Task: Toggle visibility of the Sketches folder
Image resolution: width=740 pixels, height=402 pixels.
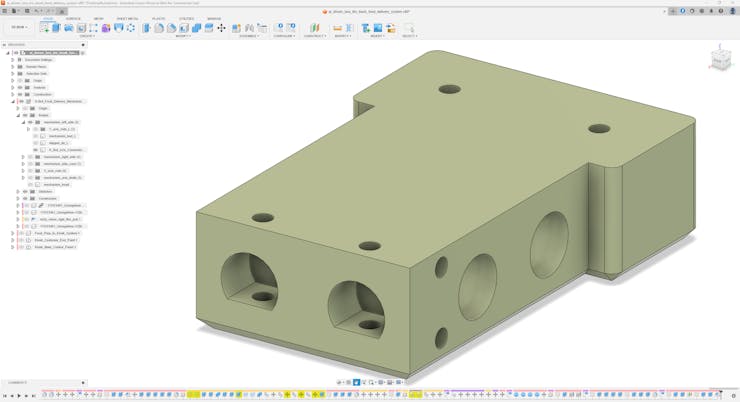Action: pos(25,191)
